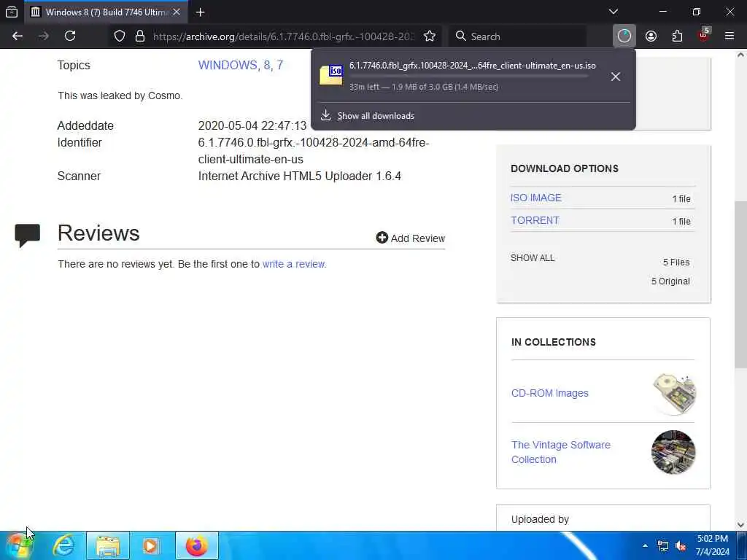Click the scrollbar down arrow
The height and width of the screenshot is (560, 747).
coord(741,525)
